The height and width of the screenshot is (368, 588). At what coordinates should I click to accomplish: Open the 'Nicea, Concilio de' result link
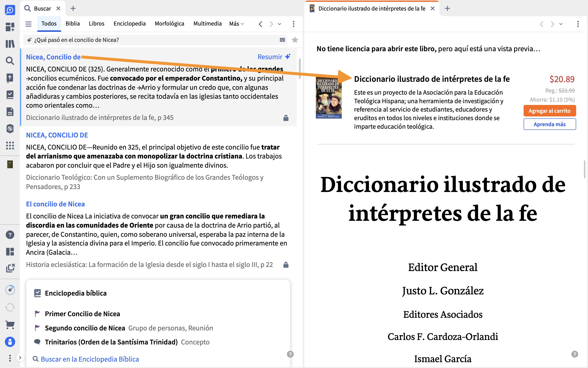[53, 57]
